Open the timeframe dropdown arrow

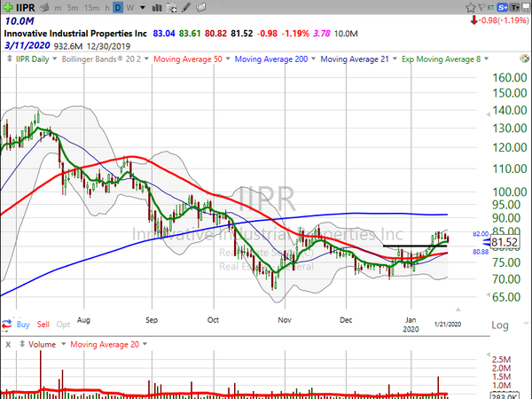point(143,7)
